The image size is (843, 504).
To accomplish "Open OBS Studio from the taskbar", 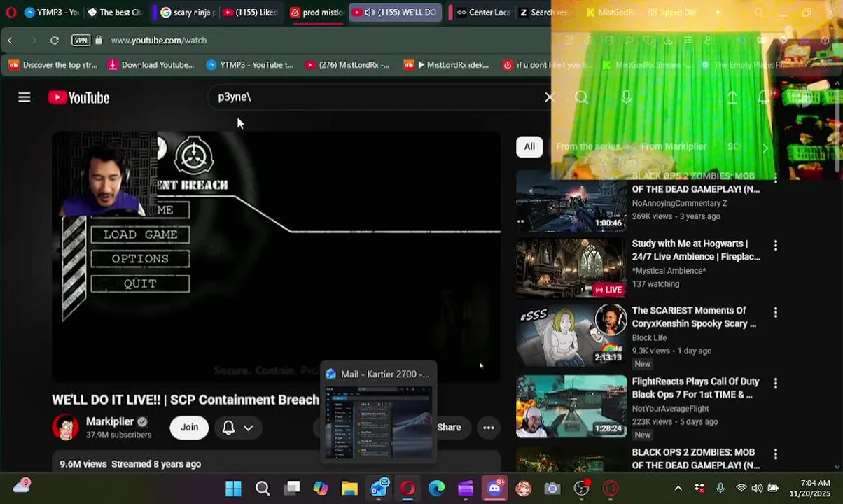I will point(581,489).
